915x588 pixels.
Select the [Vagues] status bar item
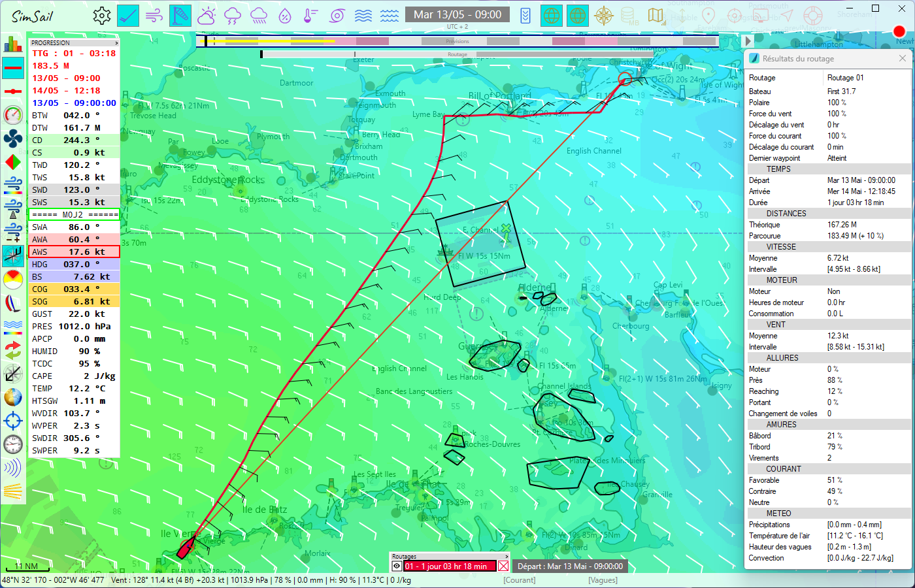(603, 580)
